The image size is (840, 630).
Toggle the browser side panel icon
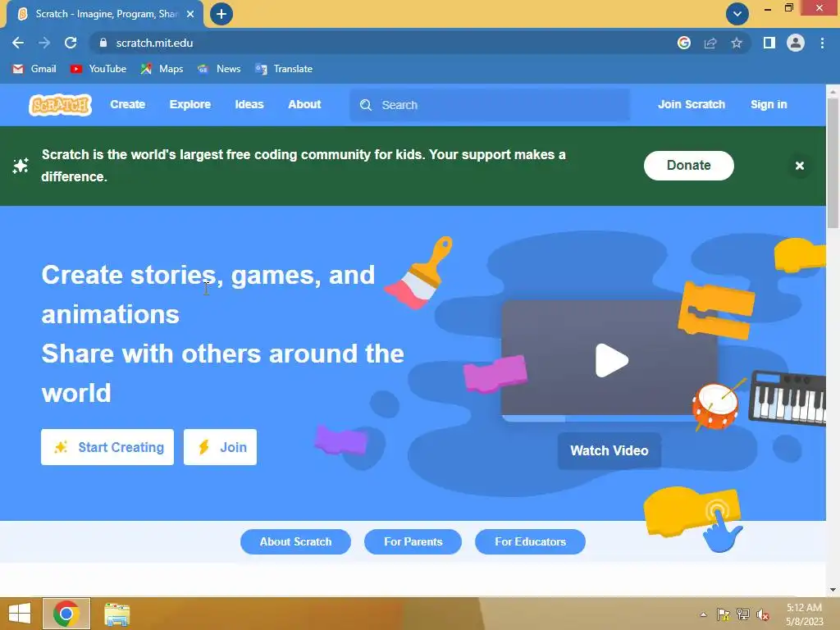[x=769, y=43]
